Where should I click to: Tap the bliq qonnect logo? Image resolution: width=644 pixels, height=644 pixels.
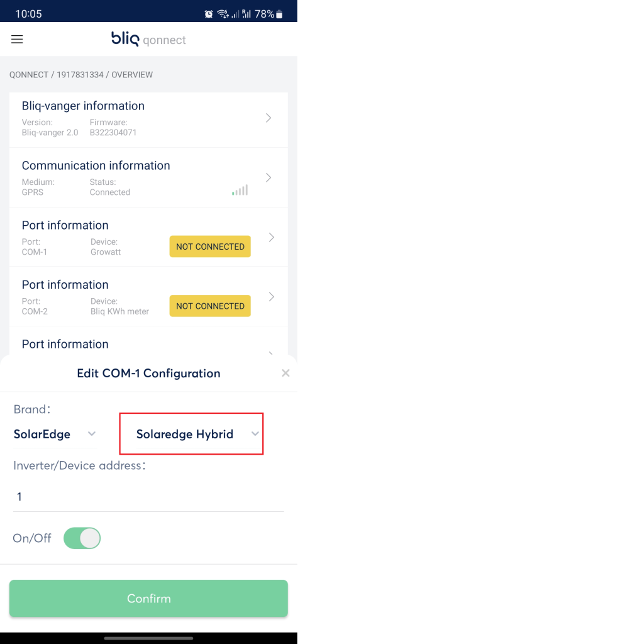click(x=148, y=39)
